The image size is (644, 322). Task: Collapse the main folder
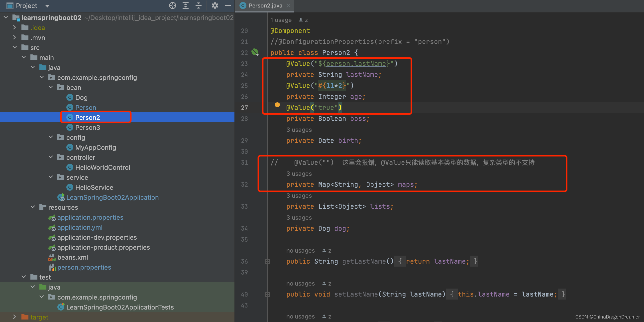[24, 57]
